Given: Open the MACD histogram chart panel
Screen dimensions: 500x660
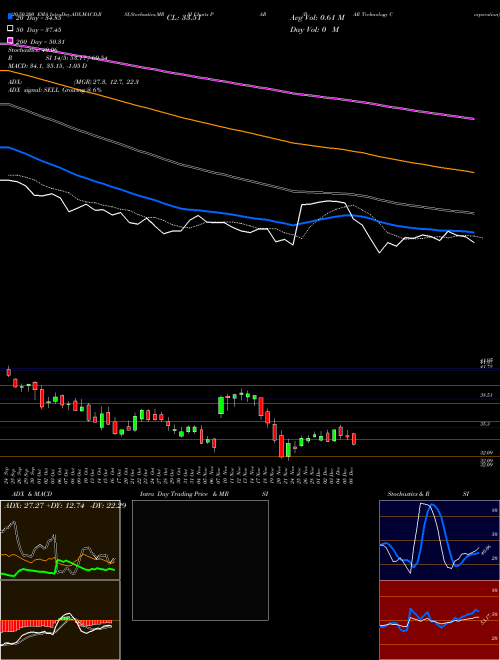Looking at the screenshot, I should (60, 620).
